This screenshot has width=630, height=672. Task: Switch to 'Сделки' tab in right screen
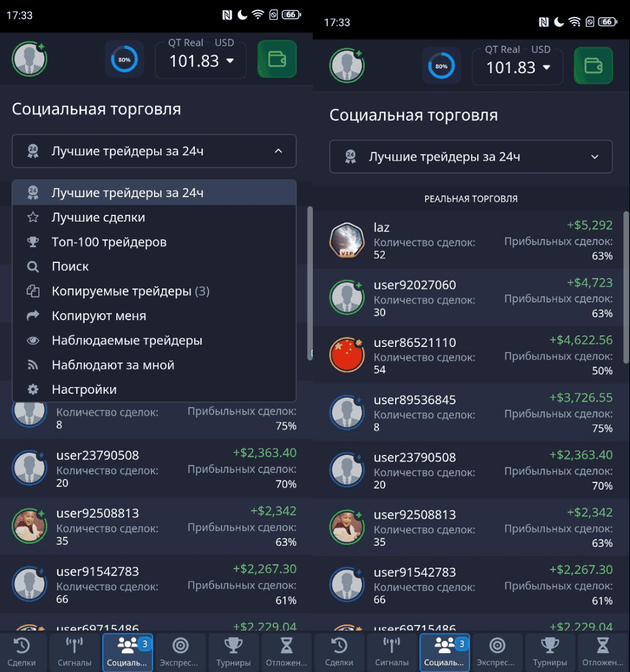click(339, 653)
